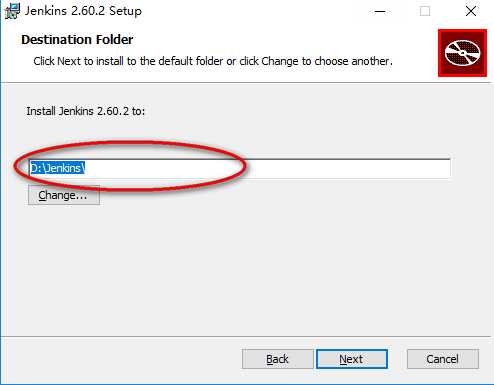Click the blank gray area of the dialog body
The image size is (494, 385).
[247, 267]
